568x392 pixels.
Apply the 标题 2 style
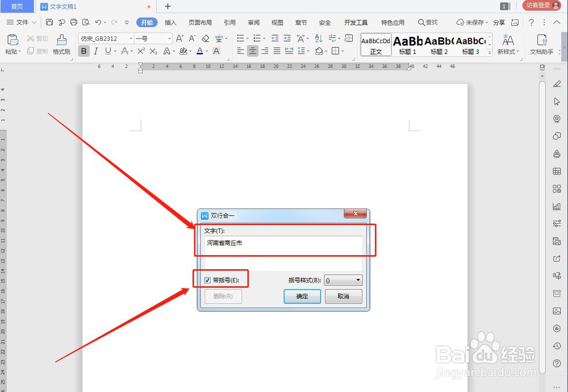click(x=439, y=45)
